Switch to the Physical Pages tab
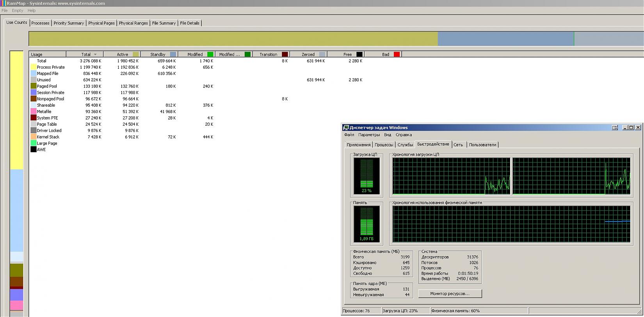 click(x=101, y=23)
